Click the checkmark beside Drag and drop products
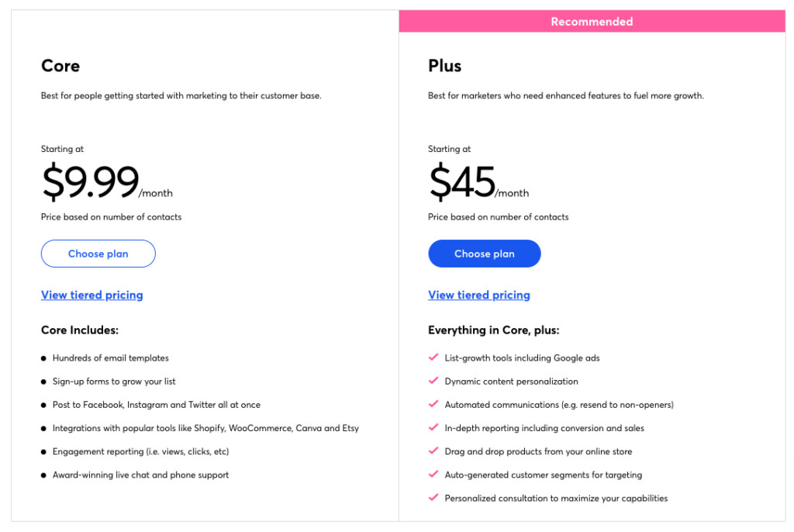Viewport: 794px width, 532px height. (433, 451)
